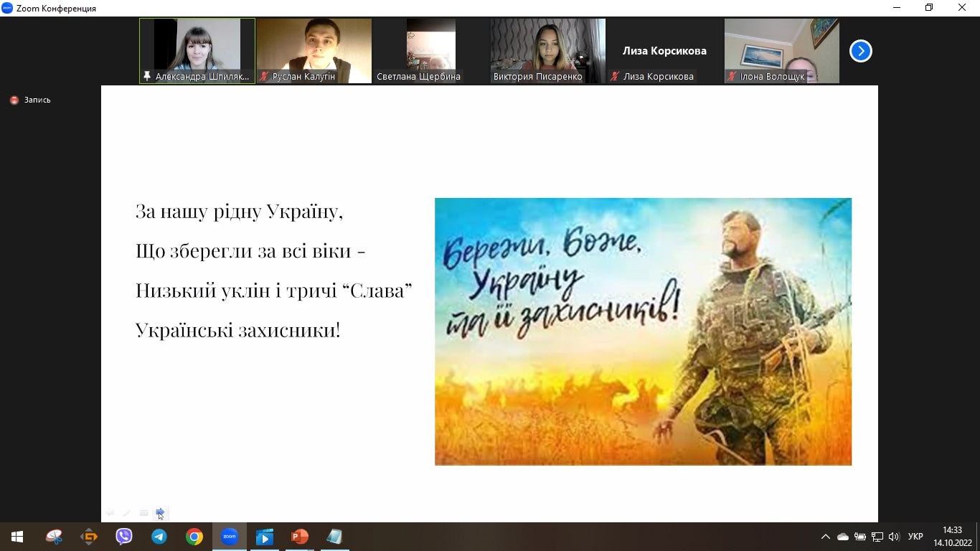Open the slideshow options menu icon
The image size is (980, 551).
143,512
